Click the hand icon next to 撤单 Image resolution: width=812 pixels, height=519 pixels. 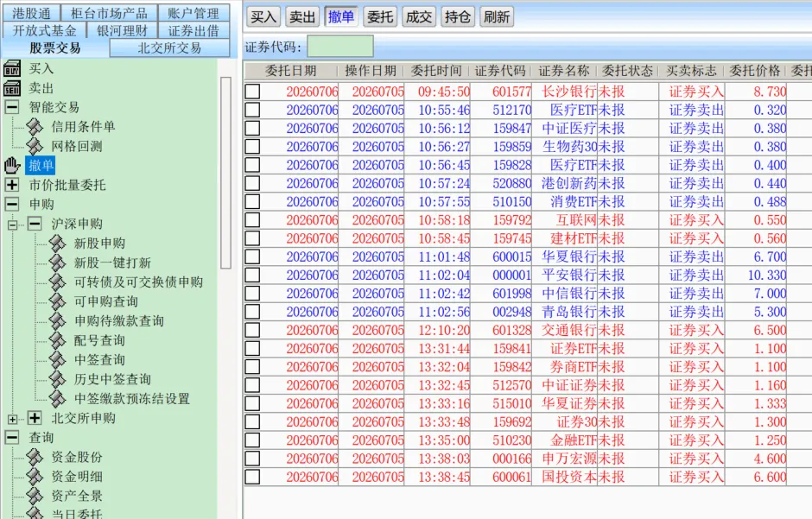click(12, 166)
